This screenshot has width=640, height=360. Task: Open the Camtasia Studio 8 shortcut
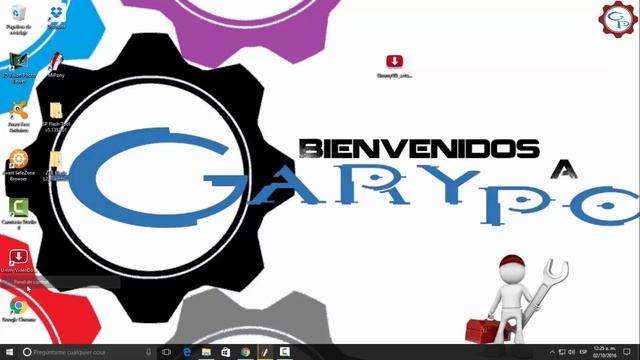click(19, 214)
